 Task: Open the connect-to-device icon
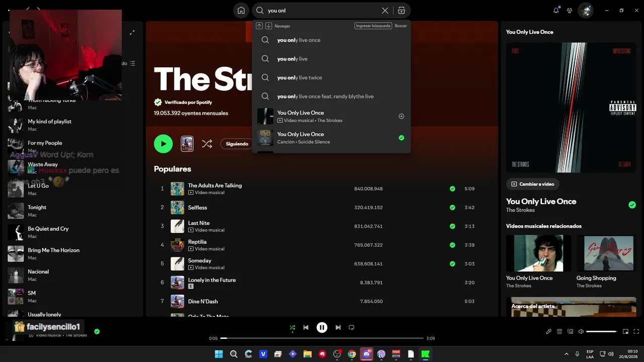click(x=571, y=332)
